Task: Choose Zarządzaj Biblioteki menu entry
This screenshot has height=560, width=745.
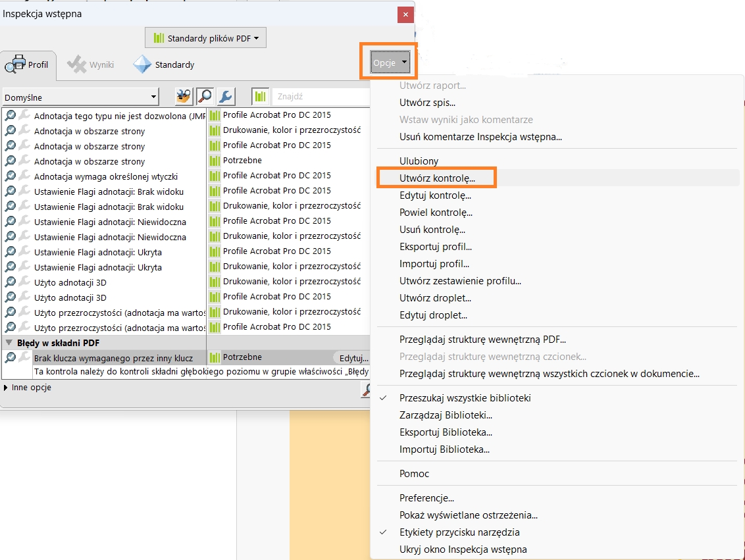Action: [x=446, y=415]
